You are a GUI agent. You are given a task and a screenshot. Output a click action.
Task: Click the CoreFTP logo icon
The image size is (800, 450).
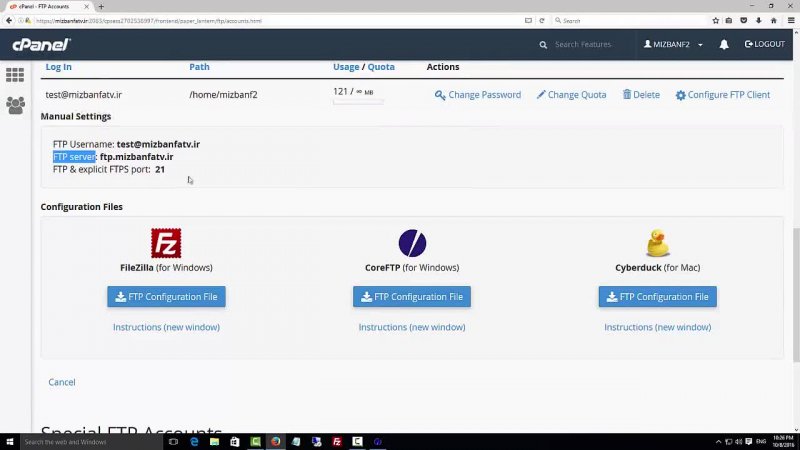point(412,243)
